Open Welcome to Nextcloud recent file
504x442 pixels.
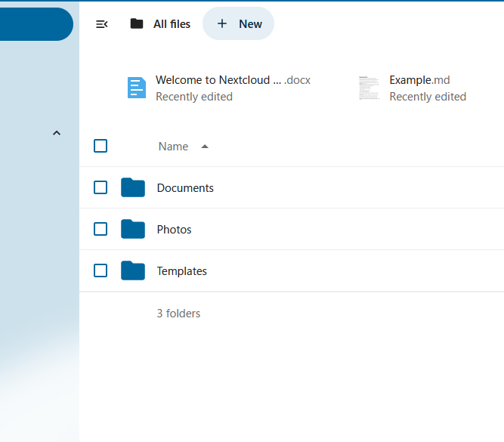(x=233, y=80)
